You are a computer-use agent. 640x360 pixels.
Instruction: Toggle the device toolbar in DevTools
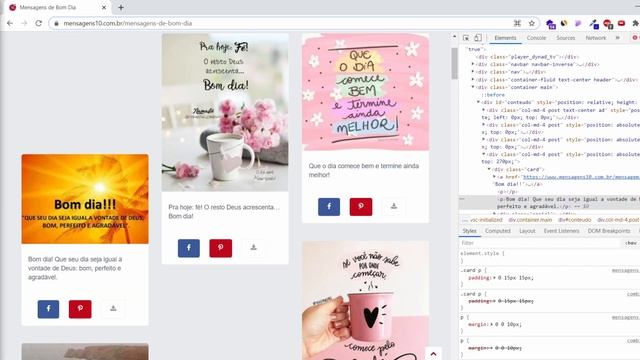point(478,38)
